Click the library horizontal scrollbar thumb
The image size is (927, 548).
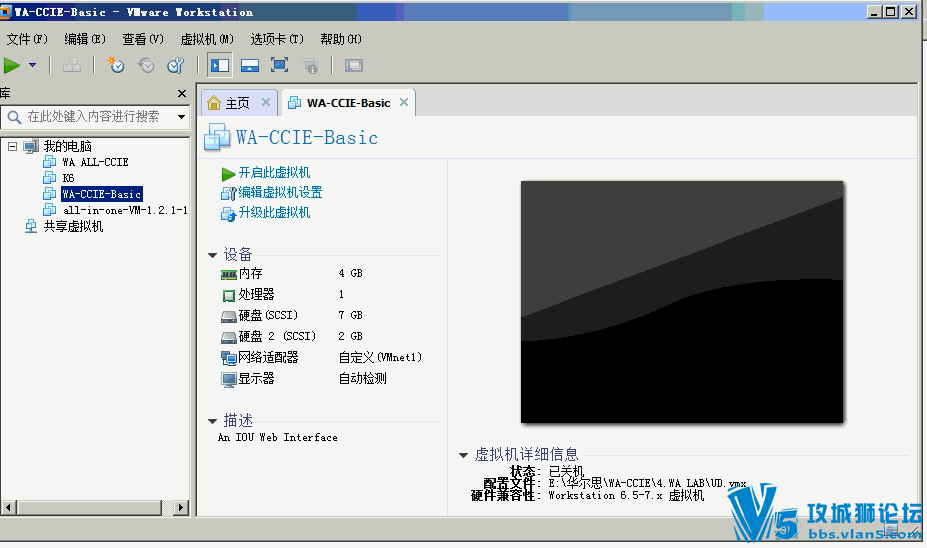(89, 507)
